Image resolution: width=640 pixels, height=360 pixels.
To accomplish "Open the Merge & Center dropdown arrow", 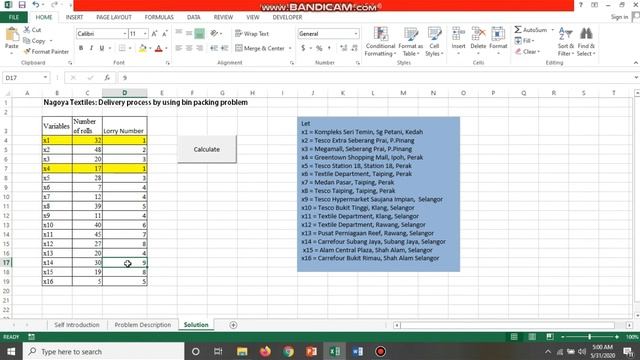I will [x=290, y=48].
